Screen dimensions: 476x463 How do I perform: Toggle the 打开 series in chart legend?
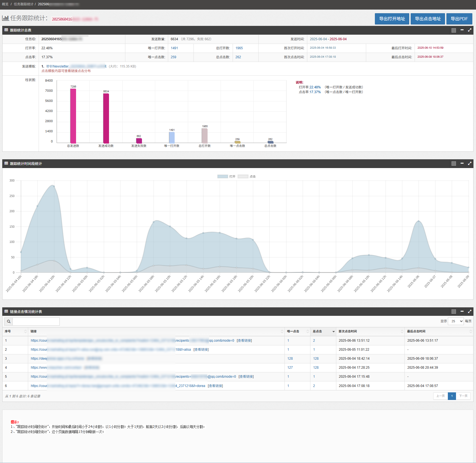226,176
